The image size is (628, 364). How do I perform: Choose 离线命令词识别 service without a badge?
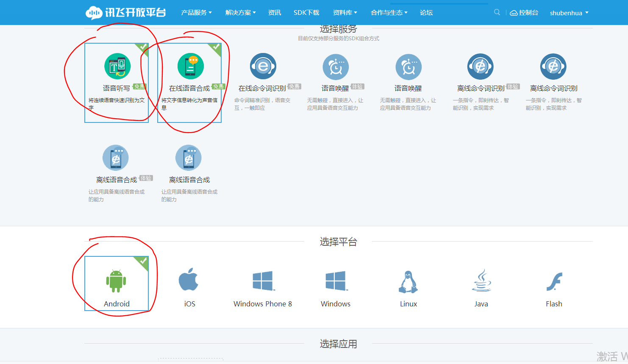click(x=553, y=67)
